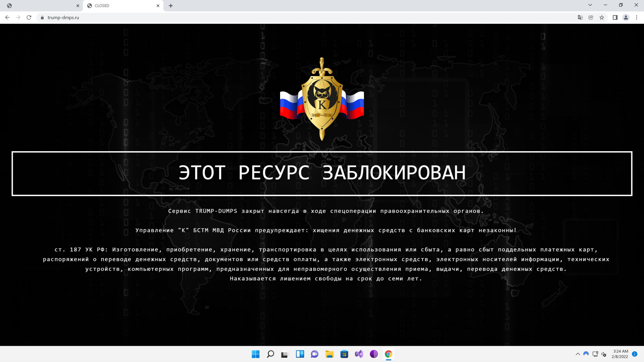The height and width of the screenshot is (362, 644).
Task: Open the Windows Start menu
Action: 256,354
